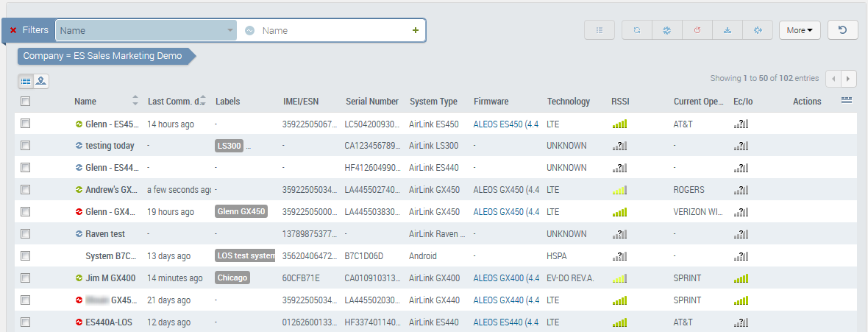
Task: Click the download toolbar icon
Action: (x=728, y=30)
